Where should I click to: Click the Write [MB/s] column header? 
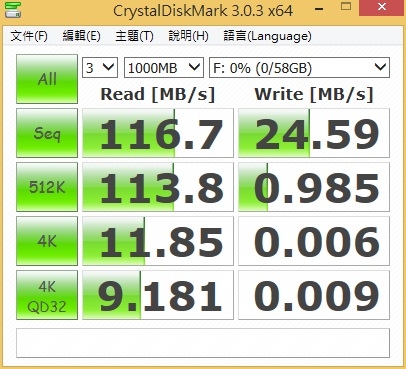pyautogui.click(x=314, y=94)
